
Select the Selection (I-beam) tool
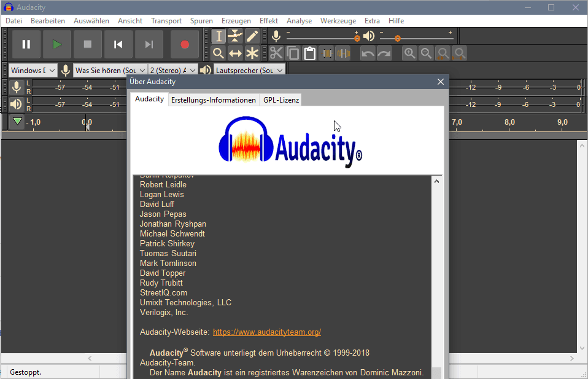(x=219, y=36)
